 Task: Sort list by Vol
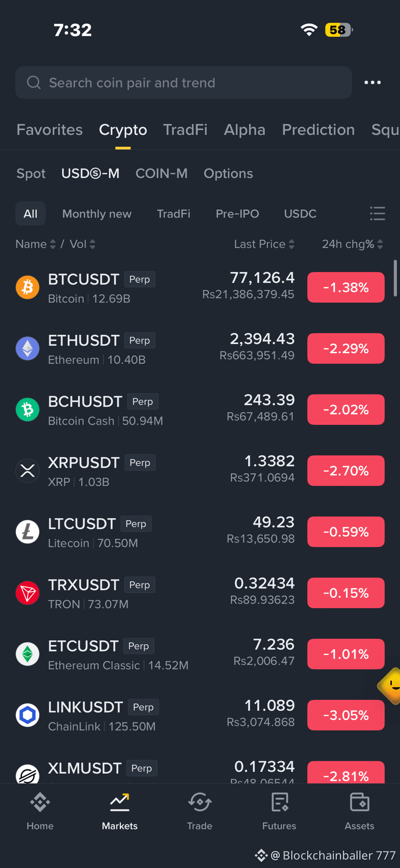83,244
